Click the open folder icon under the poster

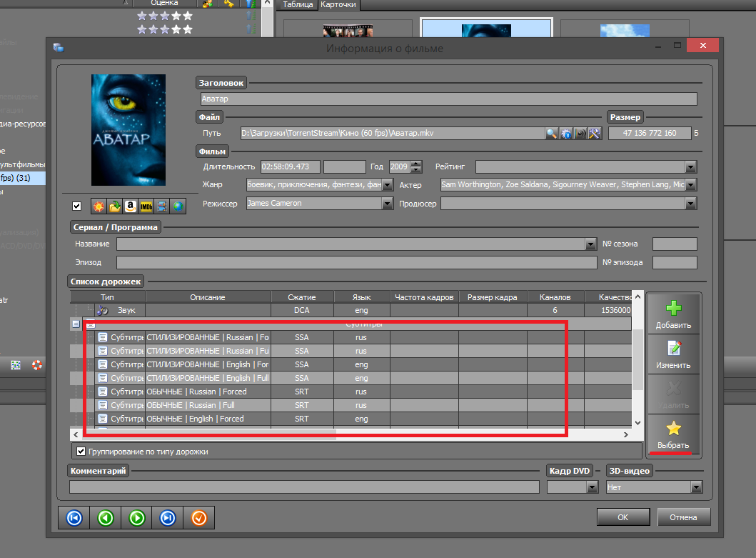click(114, 206)
